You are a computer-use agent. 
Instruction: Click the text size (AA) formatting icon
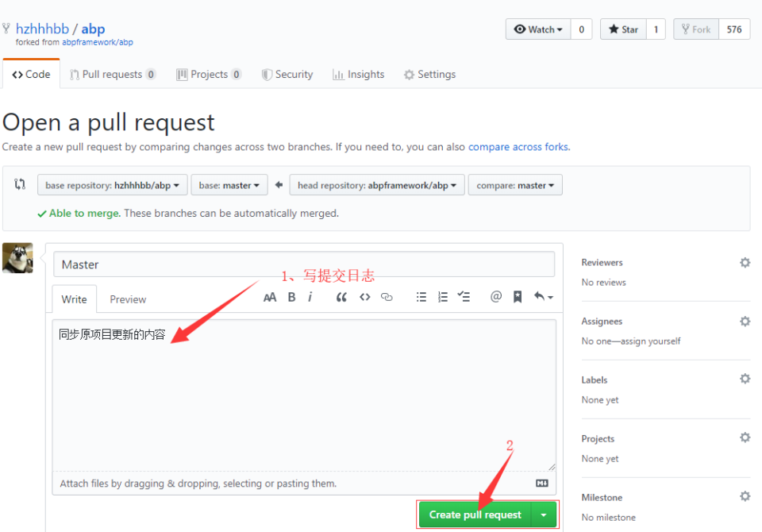tap(270, 297)
